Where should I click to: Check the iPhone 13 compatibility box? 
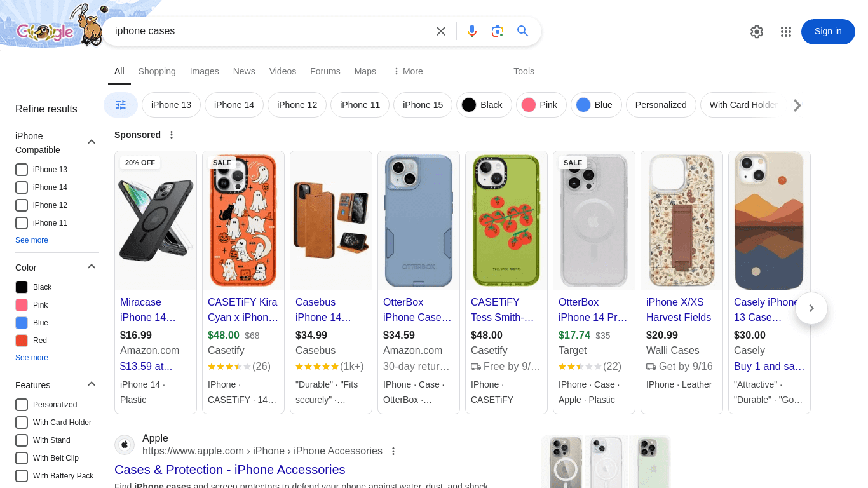(x=22, y=170)
